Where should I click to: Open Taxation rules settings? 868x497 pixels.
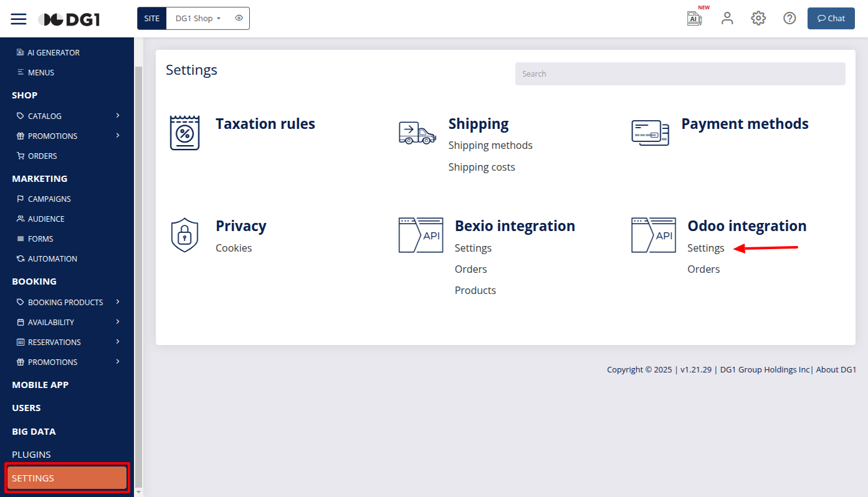click(265, 124)
